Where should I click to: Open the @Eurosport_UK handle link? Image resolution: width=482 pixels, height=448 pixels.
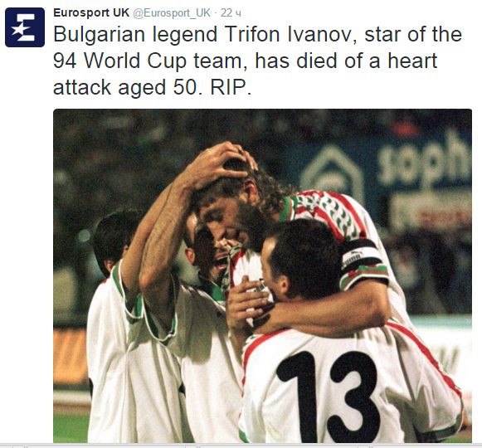point(172,13)
